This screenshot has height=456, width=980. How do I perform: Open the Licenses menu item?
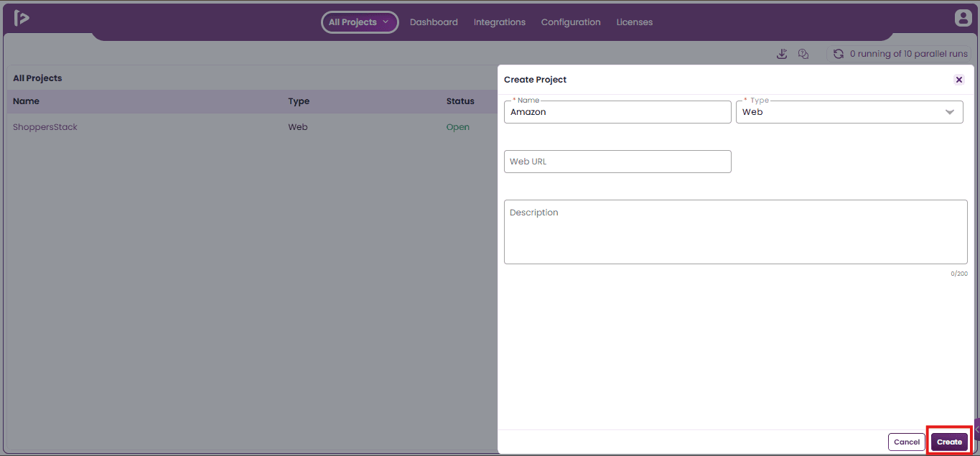coord(635,22)
